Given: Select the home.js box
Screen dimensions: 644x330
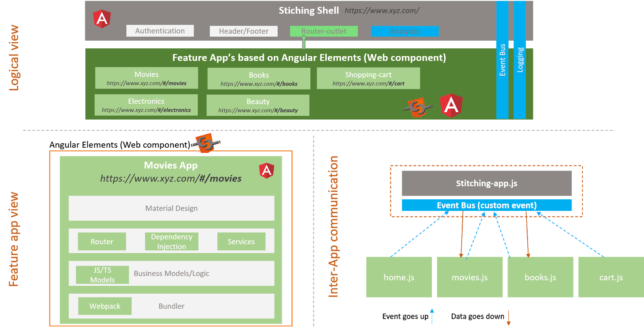Looking at the screenshot, I should coord(399,277).
